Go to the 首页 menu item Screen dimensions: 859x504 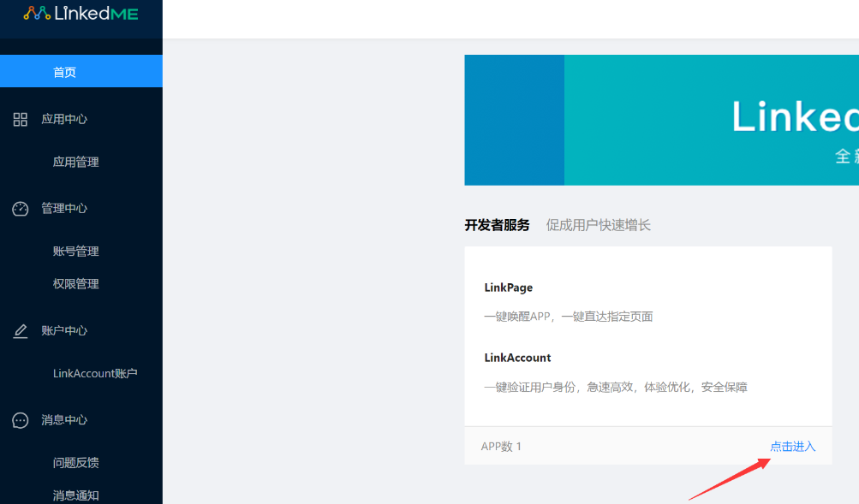pyautogui.click(x=81, y=71)
